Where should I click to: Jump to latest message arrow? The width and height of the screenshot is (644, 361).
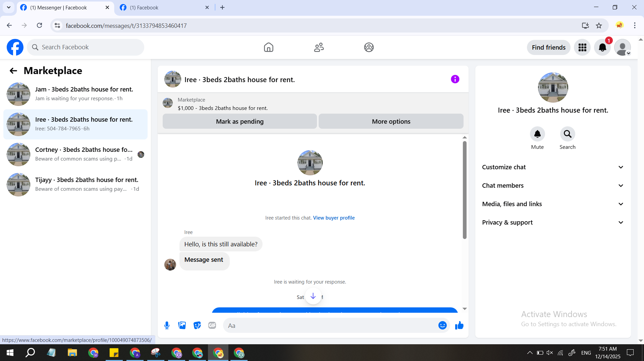tap(313, 296)
